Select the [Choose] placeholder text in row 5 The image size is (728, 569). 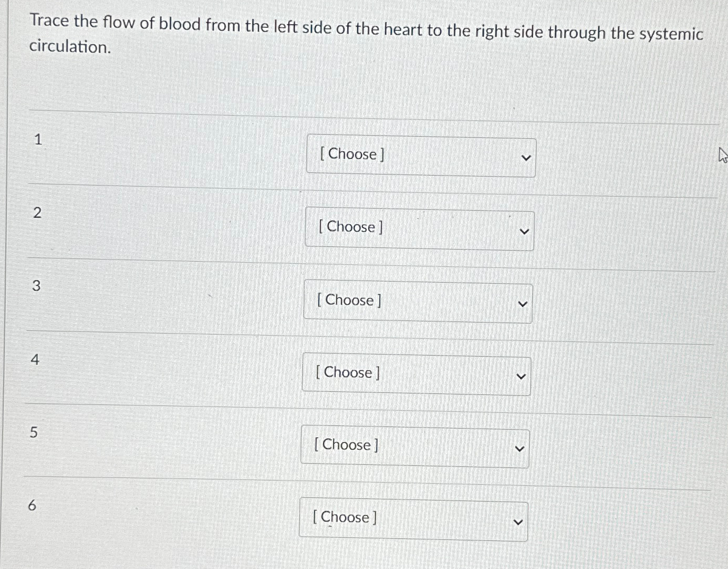coord(345,445)
